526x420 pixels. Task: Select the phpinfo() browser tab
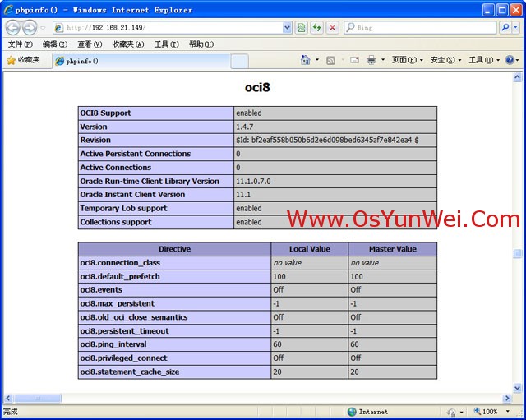[x=141, y=61]
